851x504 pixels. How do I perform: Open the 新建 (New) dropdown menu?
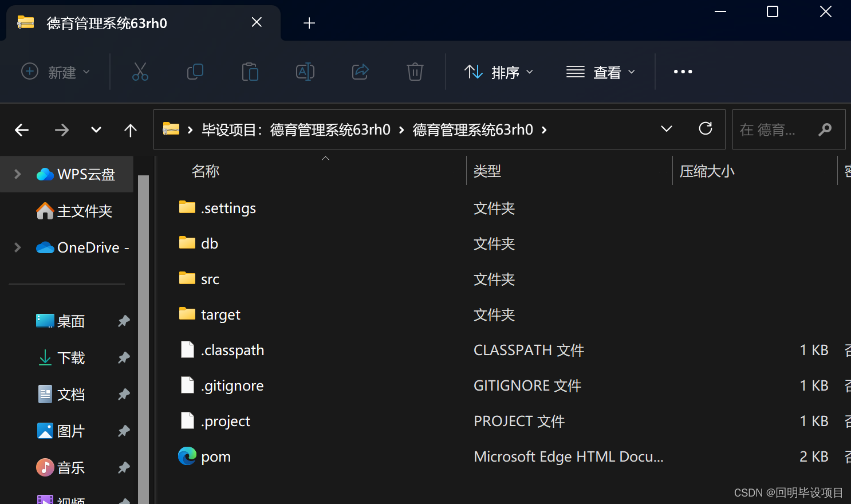tap(56, 72)
